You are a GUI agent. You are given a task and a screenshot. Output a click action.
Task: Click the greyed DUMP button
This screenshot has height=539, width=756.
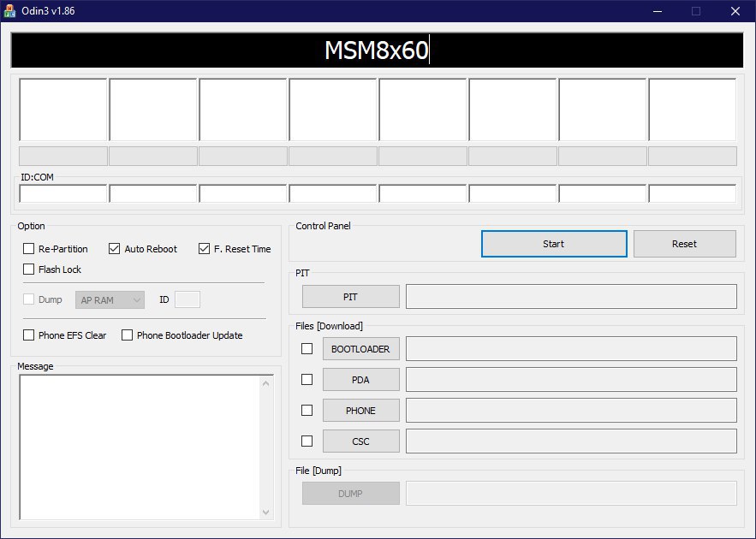tap(350, 494)
